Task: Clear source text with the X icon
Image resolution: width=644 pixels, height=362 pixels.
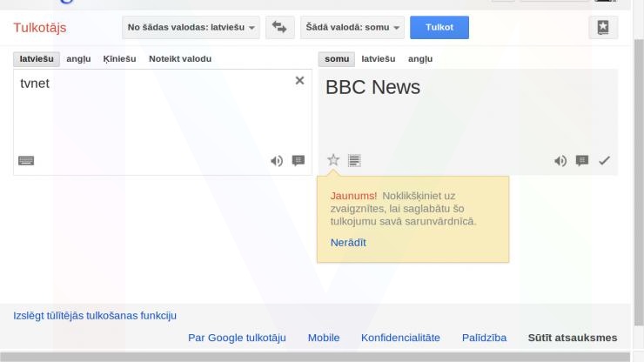Action: coord(299,80)
